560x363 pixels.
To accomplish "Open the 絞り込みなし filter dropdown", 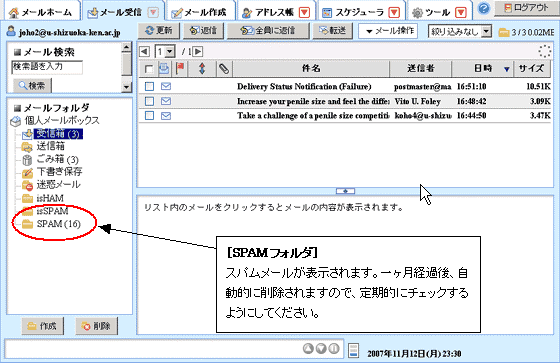I will (x=460, y=31).
